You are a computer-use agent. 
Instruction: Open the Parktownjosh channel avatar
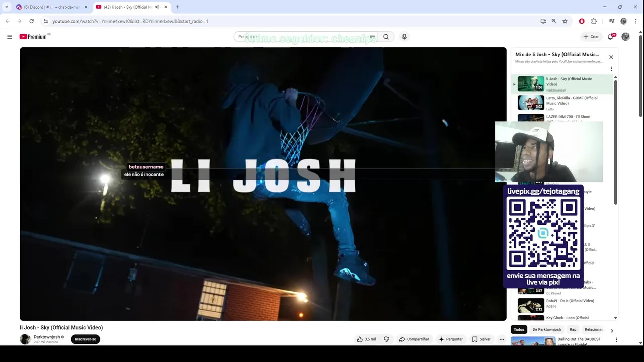click(25, 339)
